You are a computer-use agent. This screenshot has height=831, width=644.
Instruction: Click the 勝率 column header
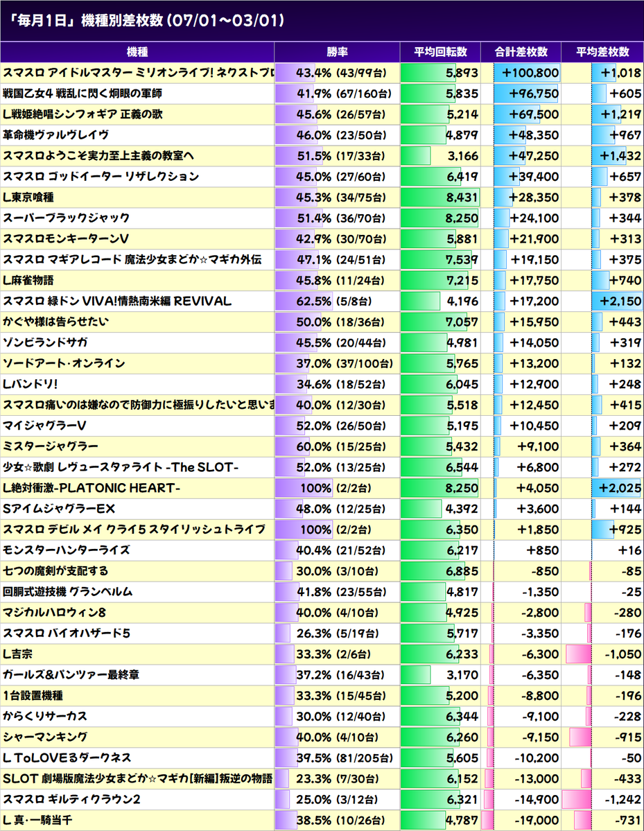(337, 52)
